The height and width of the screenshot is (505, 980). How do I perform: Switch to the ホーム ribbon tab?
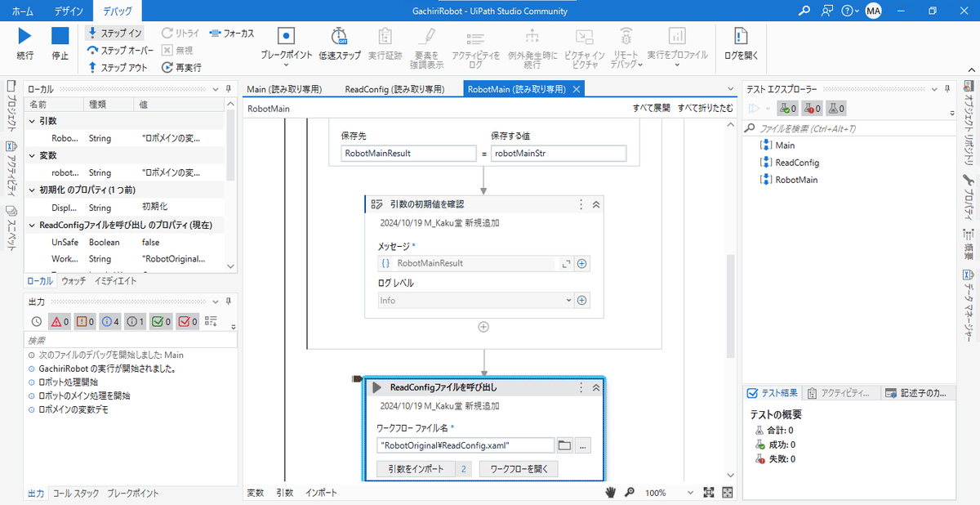[x=24, y=11]
